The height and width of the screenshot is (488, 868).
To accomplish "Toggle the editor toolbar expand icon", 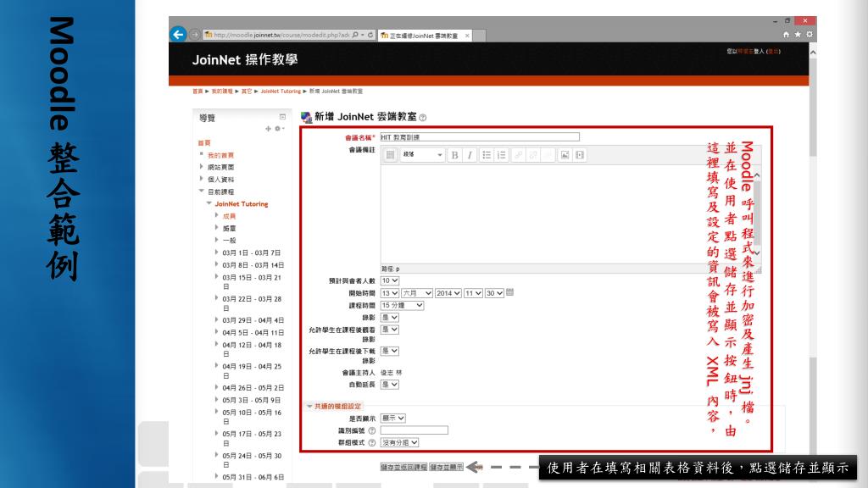I will coord(390,155).
